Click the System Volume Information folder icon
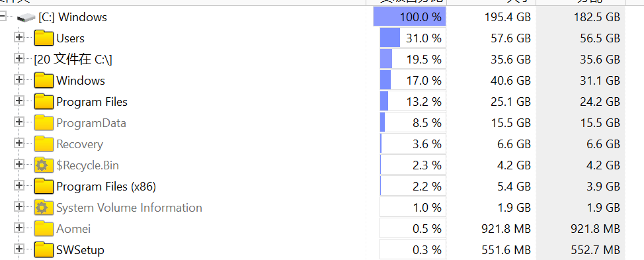The height and width of the screenshot is (260, 644). tap(44, 208)
